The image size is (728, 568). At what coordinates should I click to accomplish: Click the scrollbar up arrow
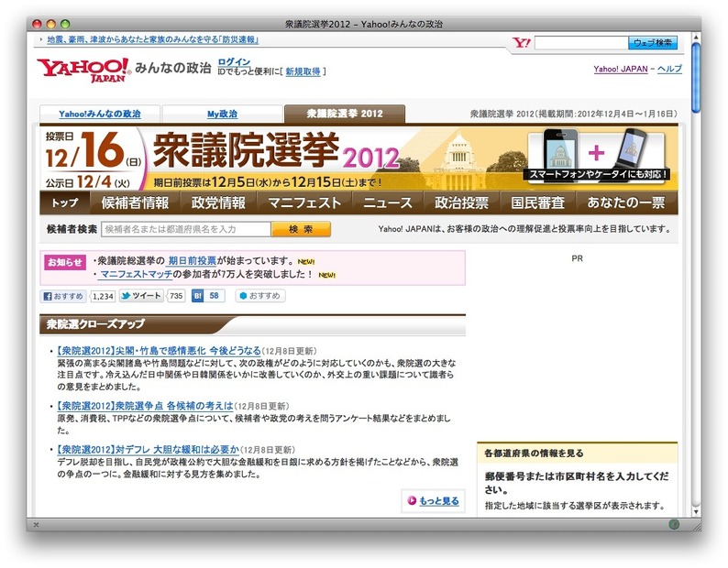click(x=696, y=37)
